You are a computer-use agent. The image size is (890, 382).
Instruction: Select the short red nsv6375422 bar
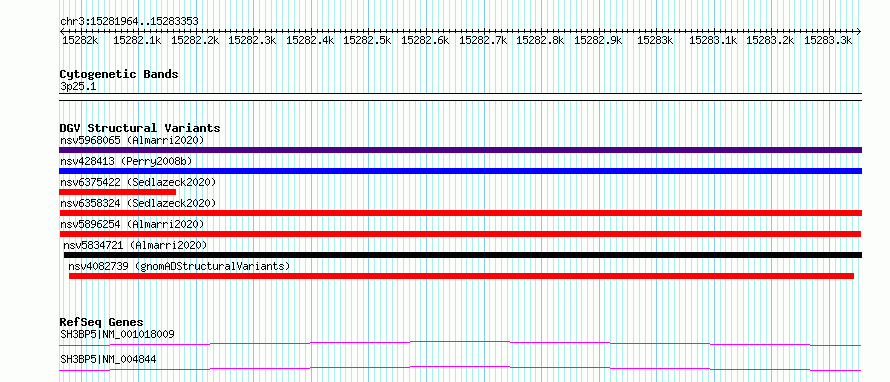point(117,192)
